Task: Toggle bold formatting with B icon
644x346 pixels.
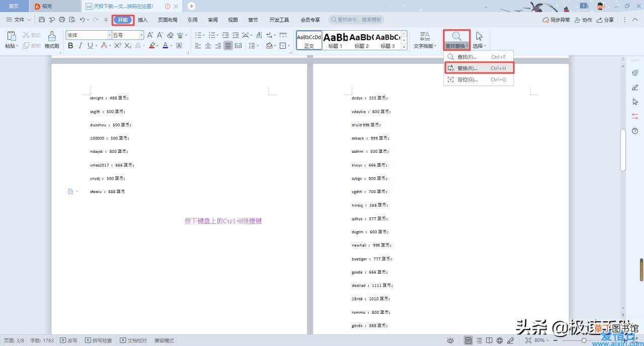Action: coord(70,46)
